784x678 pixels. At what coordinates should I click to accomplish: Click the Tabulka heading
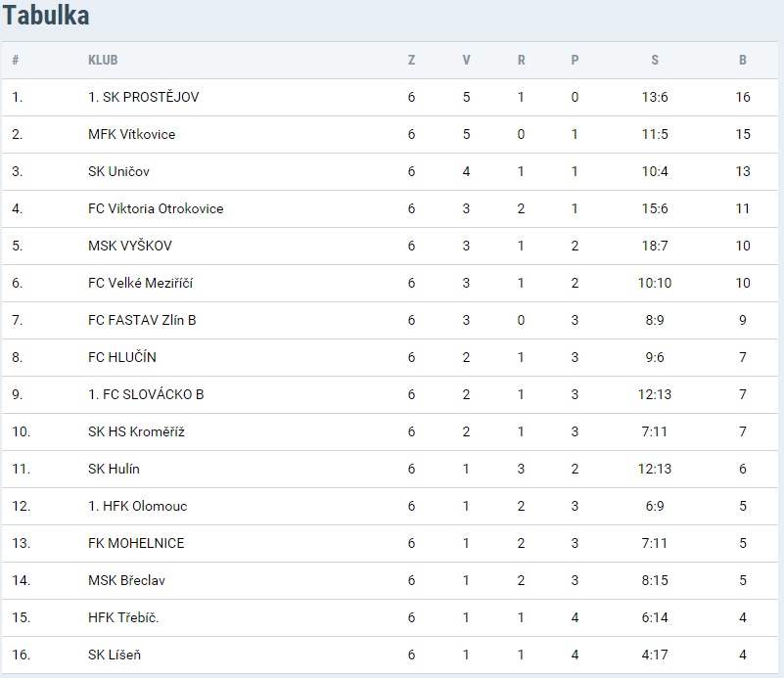[x=47, y=16]
